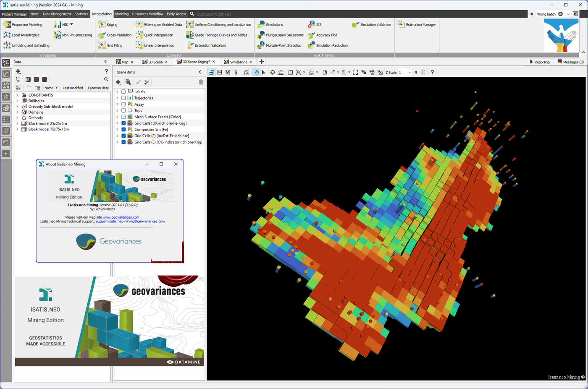Expand Block model 25x25x5m node

click(17, 123)
